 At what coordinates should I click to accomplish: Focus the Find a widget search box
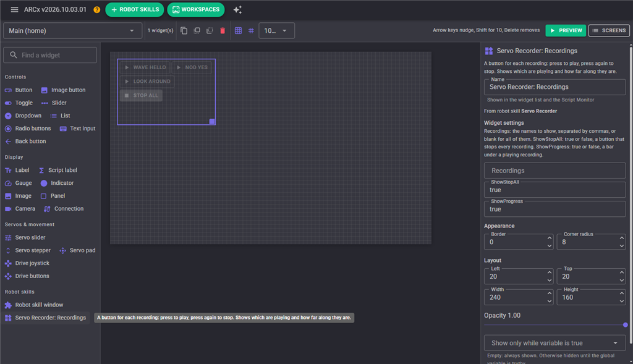click(x=50, y=55)
